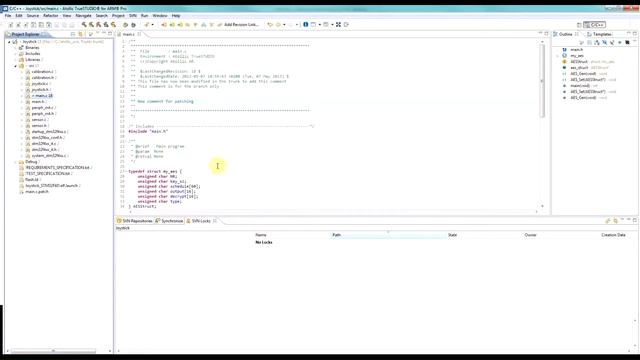Switch to the Templates tab
Image resolution: width=640 pixels, height=360 pixels.
point(599,34)
